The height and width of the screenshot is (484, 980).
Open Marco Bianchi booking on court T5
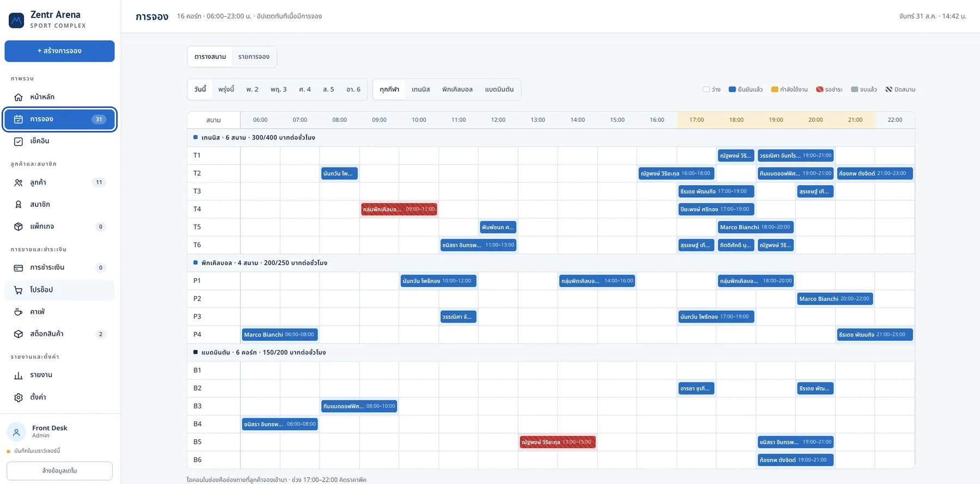(x=755, y=227)
